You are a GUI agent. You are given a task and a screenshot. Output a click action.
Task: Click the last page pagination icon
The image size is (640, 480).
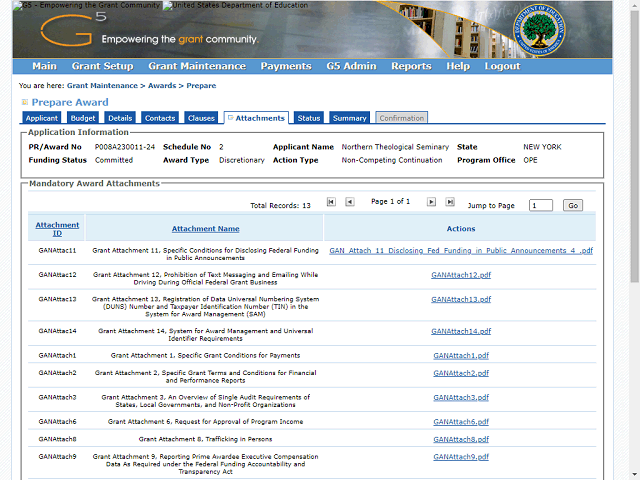click(449, 202)
